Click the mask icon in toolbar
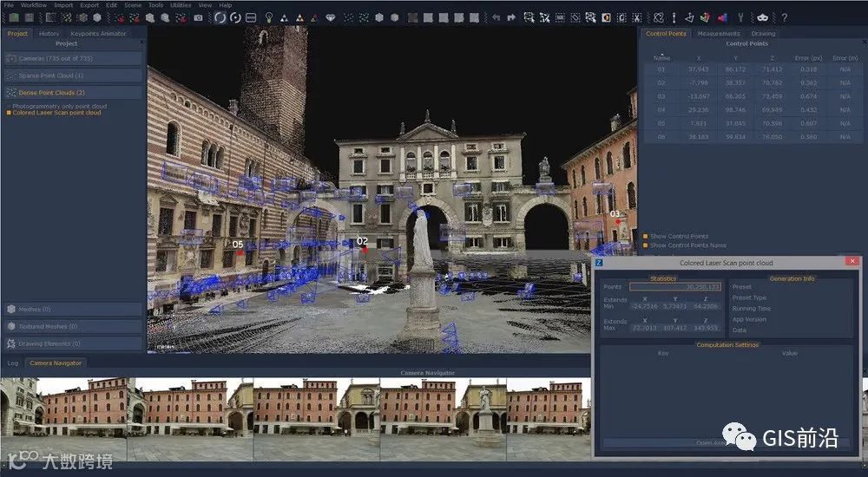 763,17
